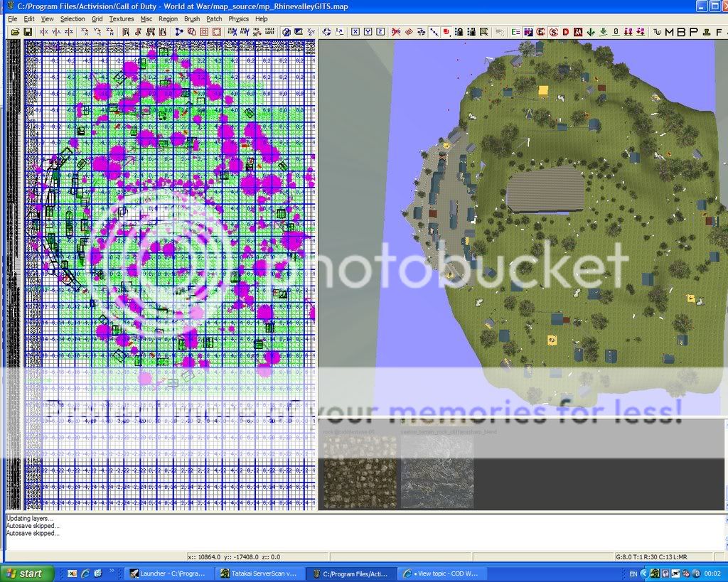The width and height of the screenshot is (728, 582).
Task: Open the Brush menu
Action: point(191,19)
